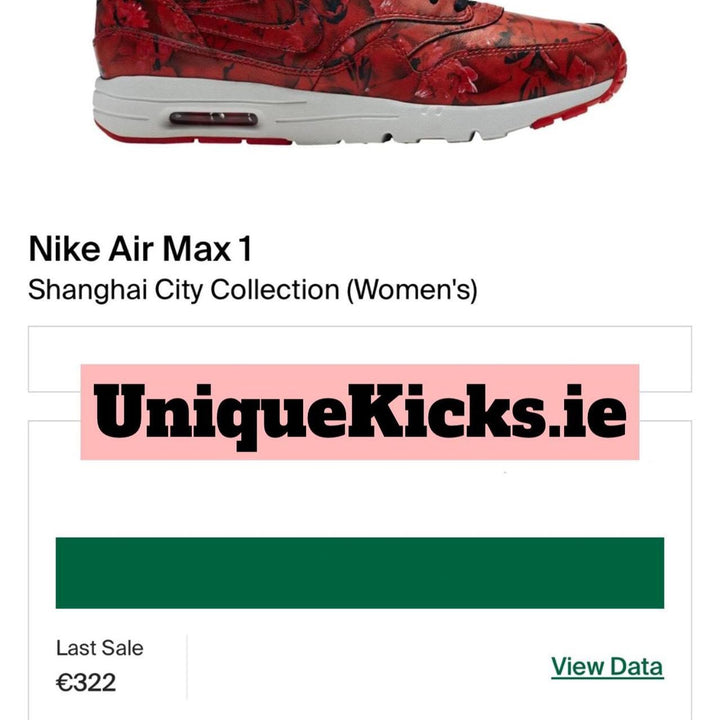The height and width of the screenshot is (720, 720).
Task: Select the "(Women's)" text in subtitle
Action: [412, 290]
